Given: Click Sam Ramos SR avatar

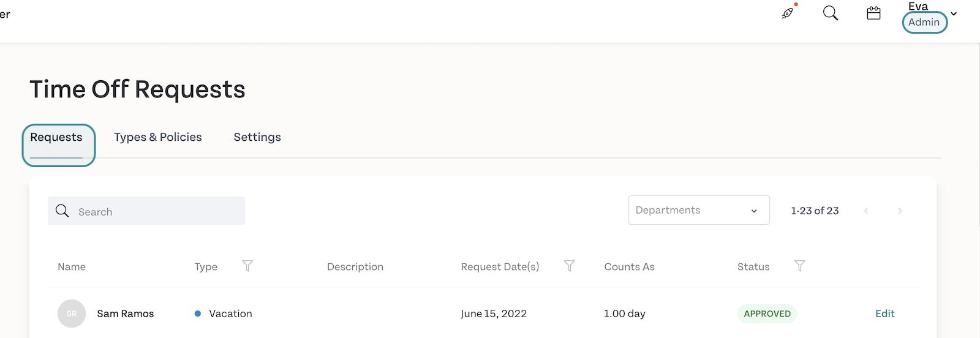Looking at the screenshot, I should tap(72, 314).
